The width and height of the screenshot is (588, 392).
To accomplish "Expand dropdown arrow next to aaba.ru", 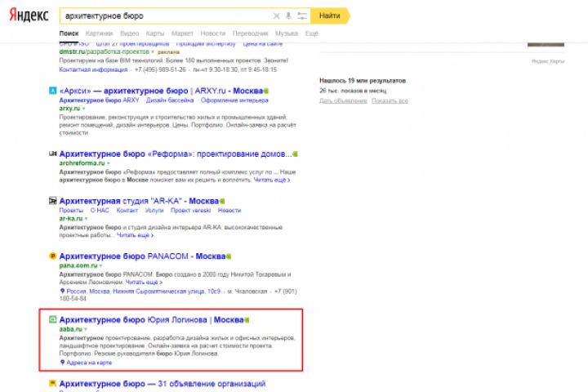I will pyautogui.click(x=86, y=329).
